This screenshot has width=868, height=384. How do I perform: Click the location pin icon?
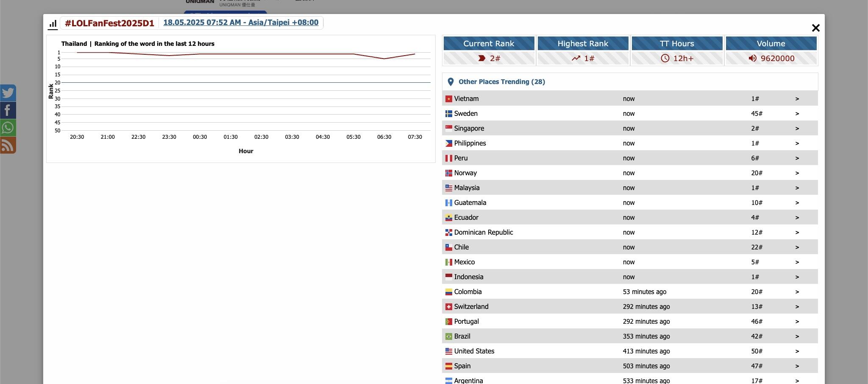pos(451,82)
